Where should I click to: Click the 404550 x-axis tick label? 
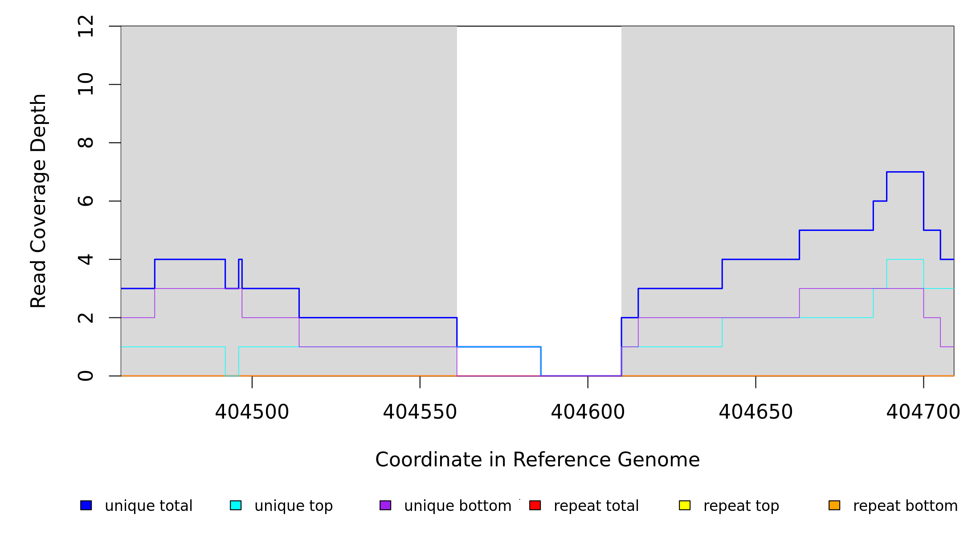click(x=420, y=412)
